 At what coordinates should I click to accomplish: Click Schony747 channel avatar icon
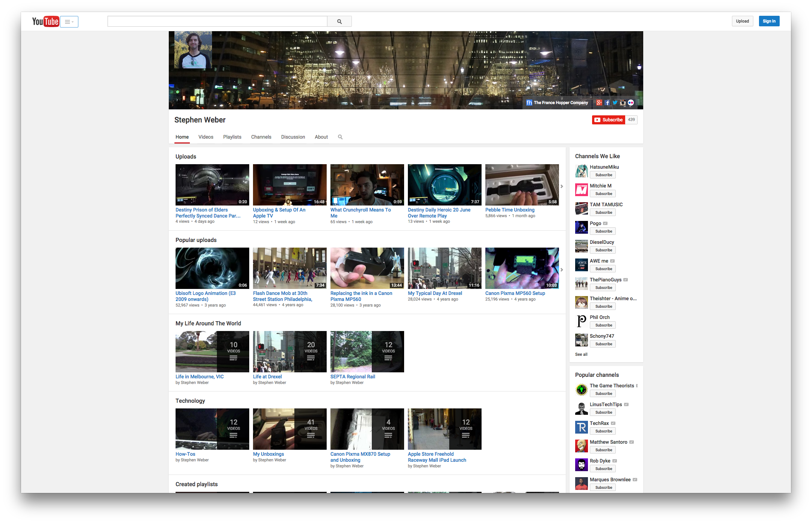581,340
